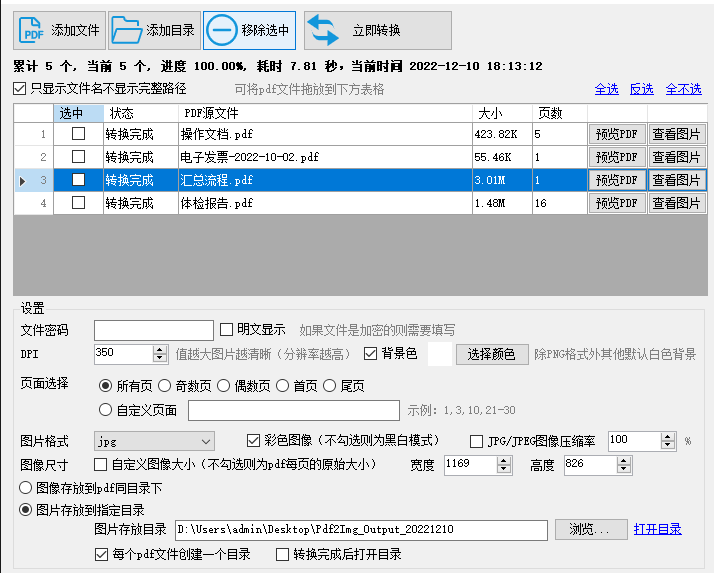Click the blue convert arrows icon

pos(323,31)
